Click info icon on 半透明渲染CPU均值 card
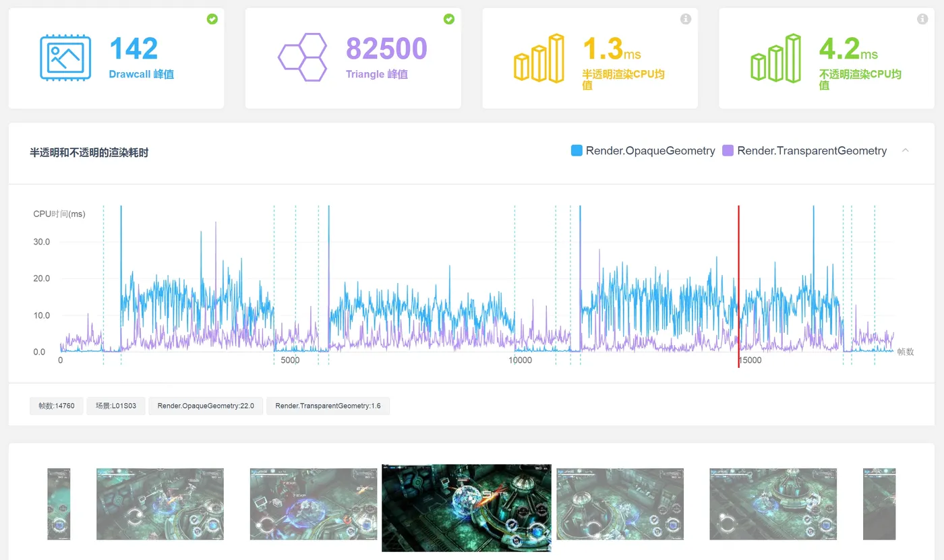 [x=686, y=19]
